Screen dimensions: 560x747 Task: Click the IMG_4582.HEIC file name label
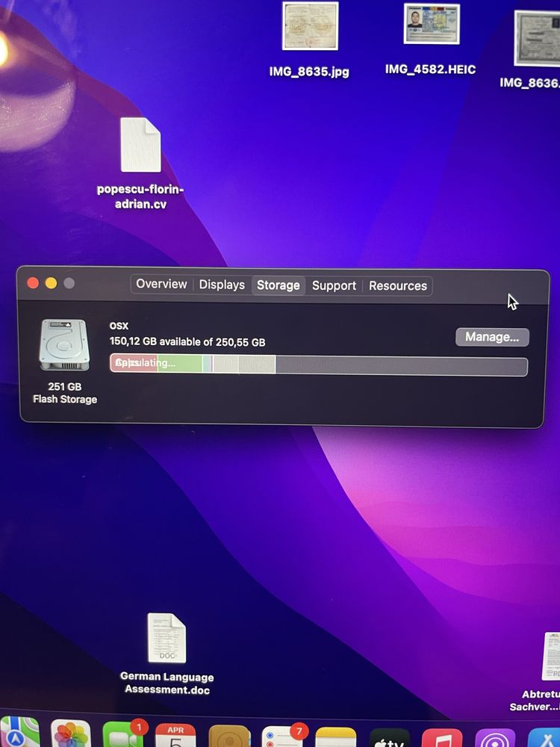[431, 69]
